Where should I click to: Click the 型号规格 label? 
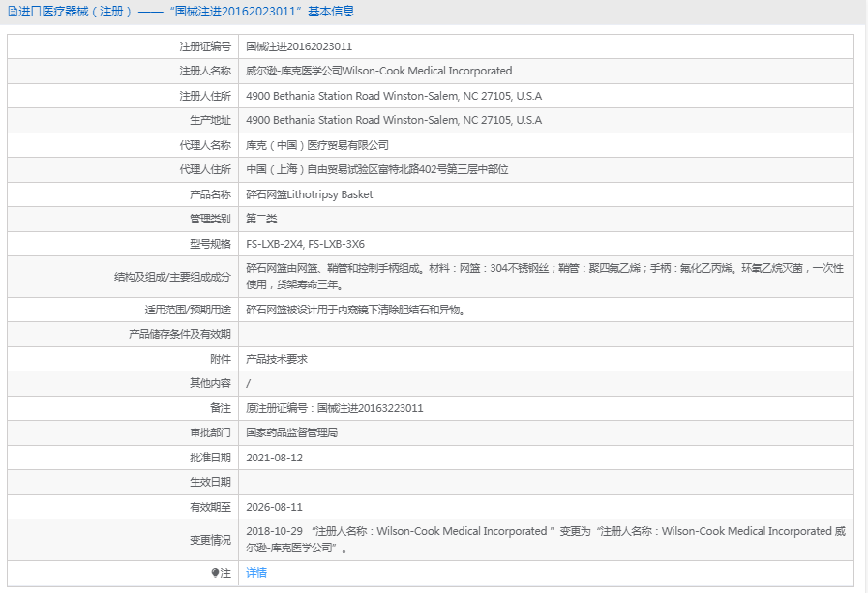[210, 244]
